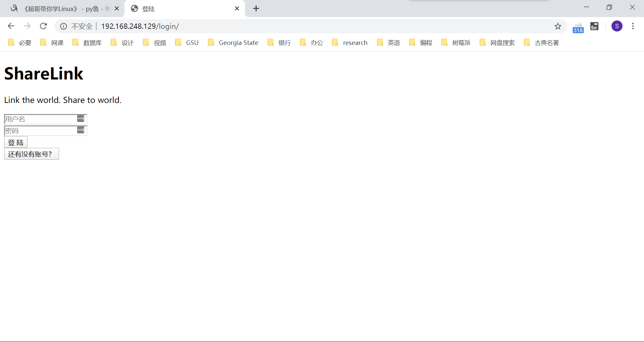Open Chrome three-dot menu
644x342 pixels.
(633, 26)
